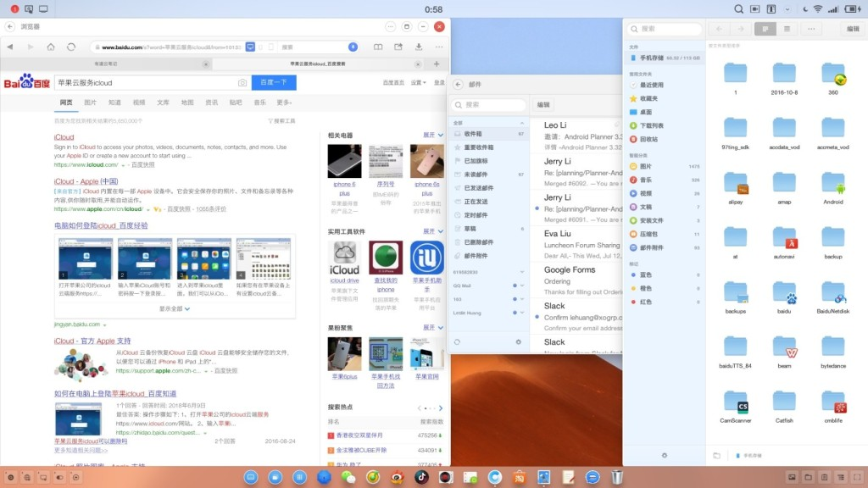Expand 展开 next to 相关电器
The height and width of the screenshot is (488, 868).
click(x=433, y=135)
